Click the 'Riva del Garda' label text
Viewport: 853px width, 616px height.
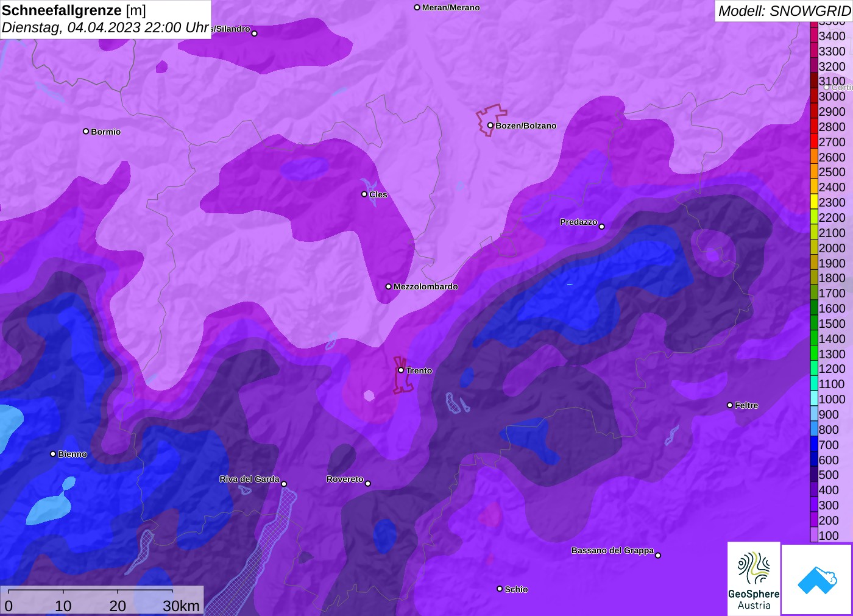point(249,479)
